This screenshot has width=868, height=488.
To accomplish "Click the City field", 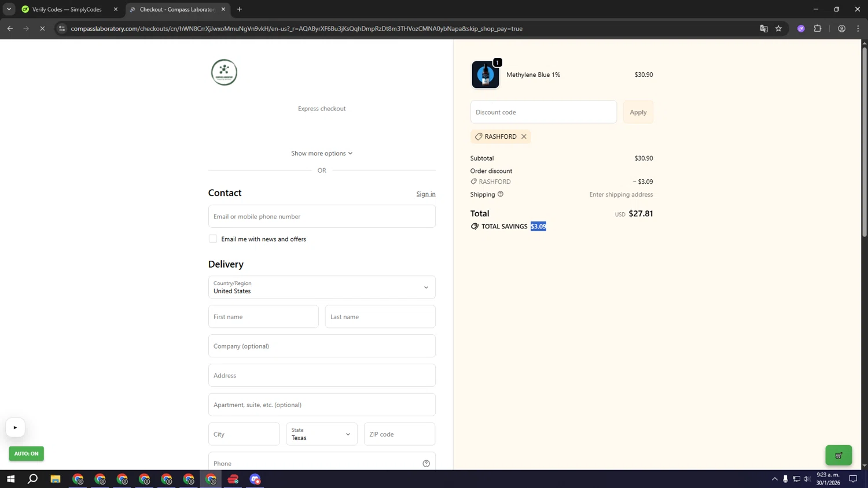I will pyautogui.click(x=244, y=434).
